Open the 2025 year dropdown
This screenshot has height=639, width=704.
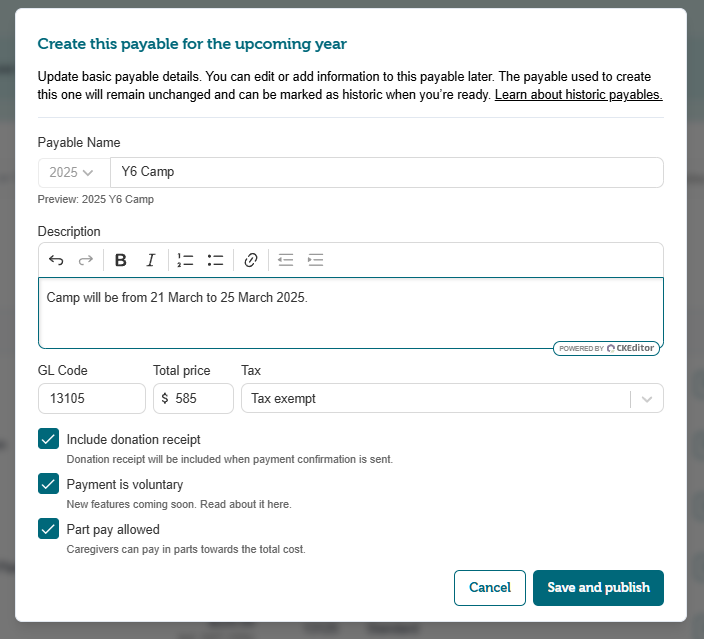pyautogui.click(x=74, y=172)
